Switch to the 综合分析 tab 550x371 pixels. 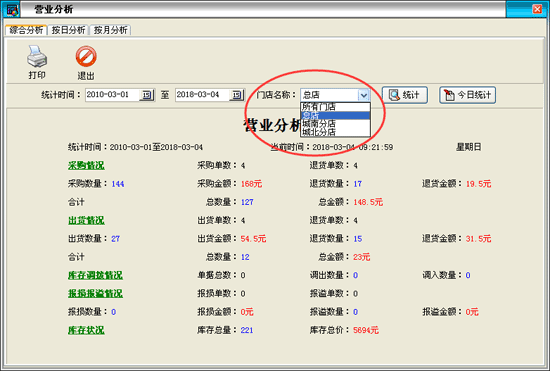click(x=26, y=30)
